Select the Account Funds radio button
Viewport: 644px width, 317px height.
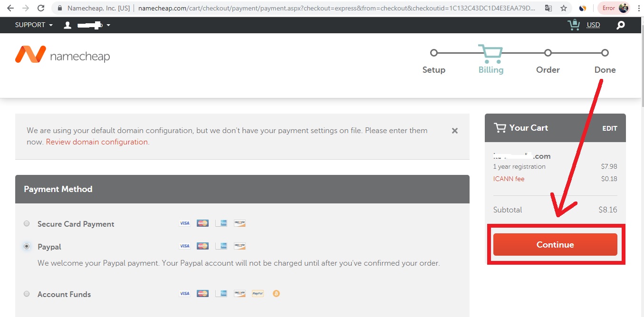(x=27, y=294)
